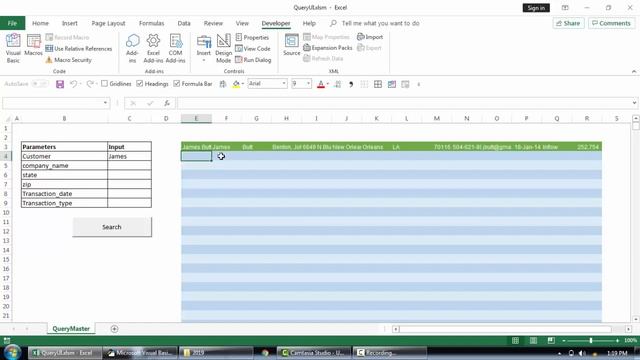Toggle Use Relative References
The image size is (640, 360).
click(x=79, y=49)
